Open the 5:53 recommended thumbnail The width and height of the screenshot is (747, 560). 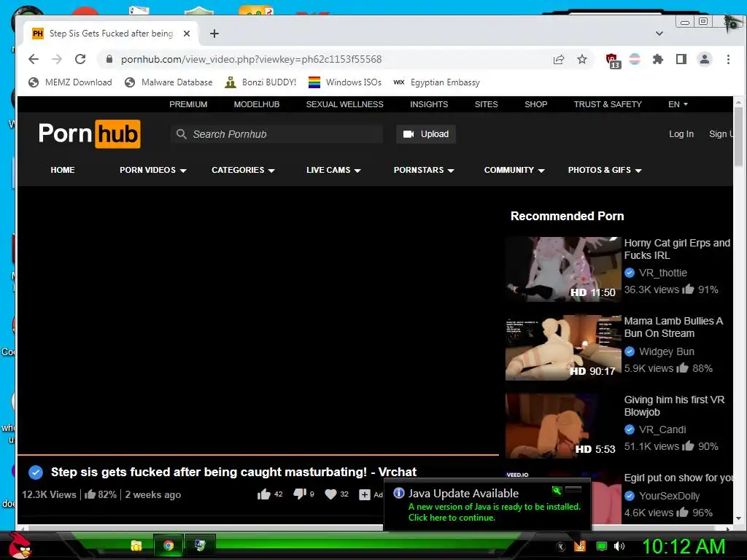point(563,426)
